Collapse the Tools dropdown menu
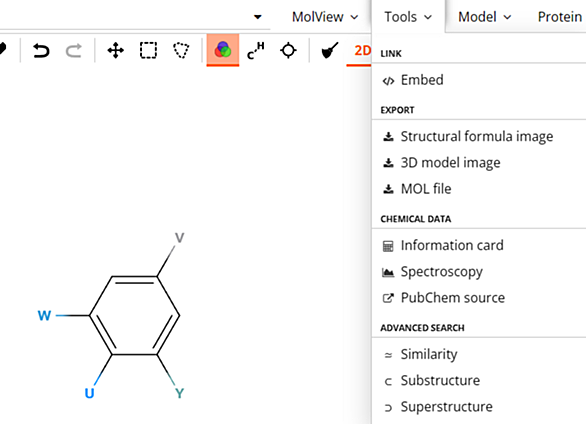 pyautogui.click(x=408, y=17)
